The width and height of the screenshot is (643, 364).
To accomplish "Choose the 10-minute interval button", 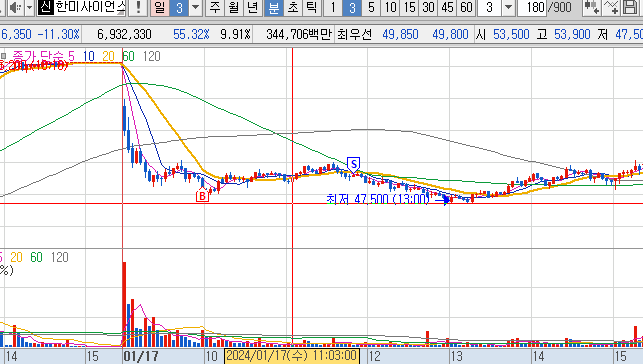I will pyautogui.click(x=390, y=7).
